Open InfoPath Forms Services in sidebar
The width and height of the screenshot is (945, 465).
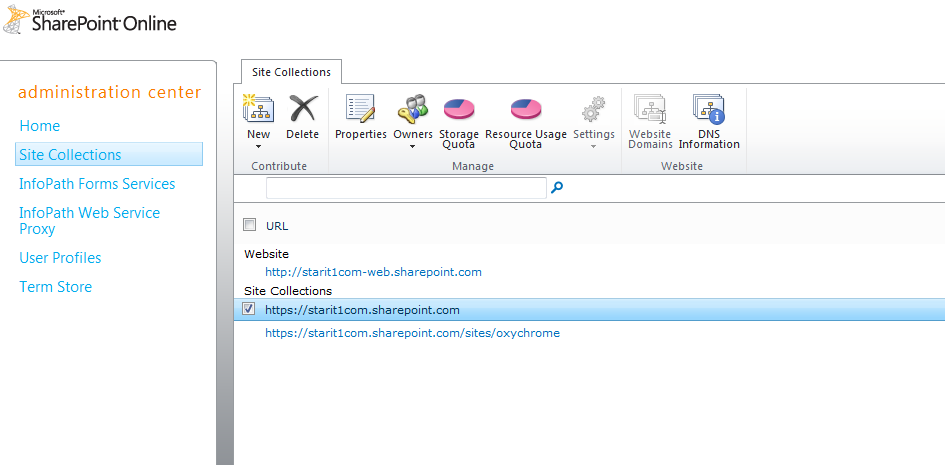(97, 184)
